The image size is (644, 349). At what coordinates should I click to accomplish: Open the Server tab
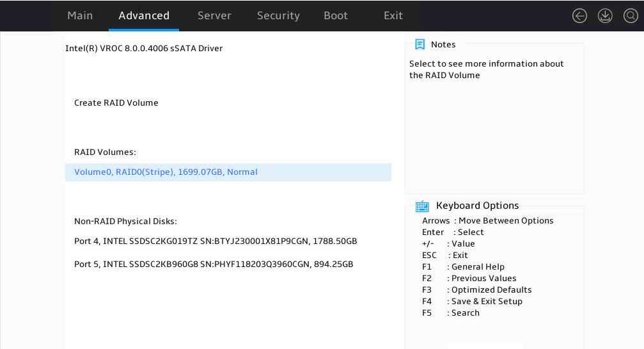pos(214,15)
